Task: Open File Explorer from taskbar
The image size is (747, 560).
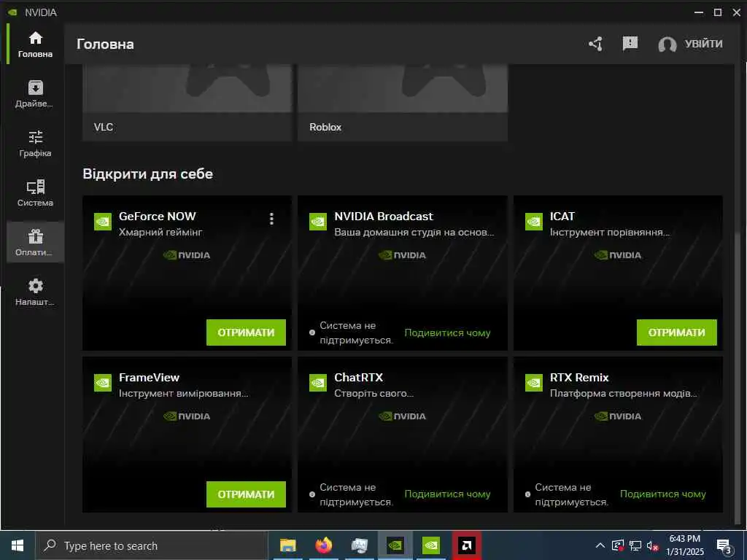Action: point(287,545)
